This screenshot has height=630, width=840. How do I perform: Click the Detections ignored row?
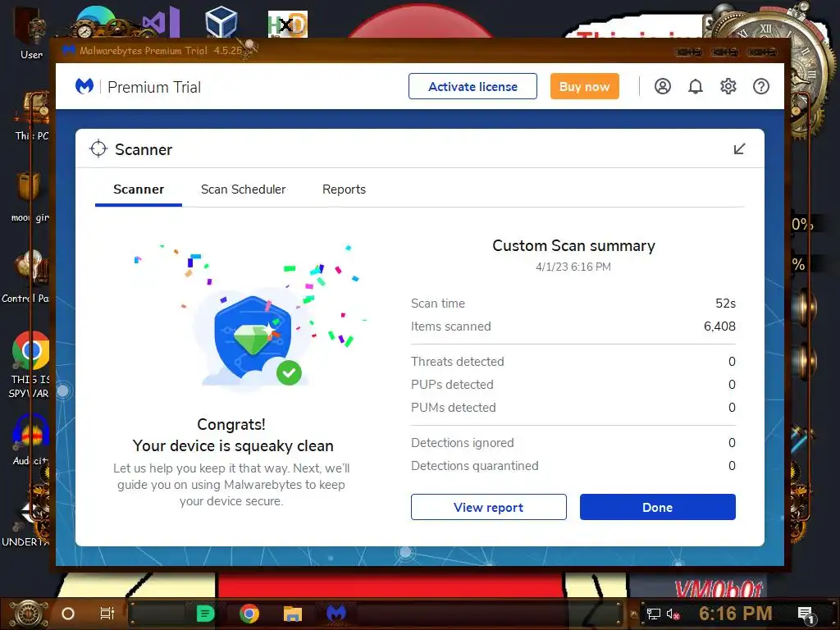coord(573,443)
